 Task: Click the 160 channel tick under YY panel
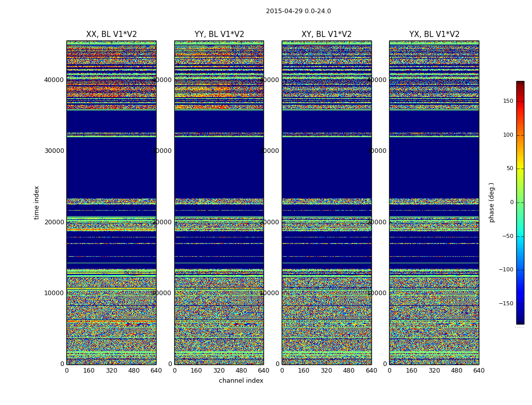(197, 371)
